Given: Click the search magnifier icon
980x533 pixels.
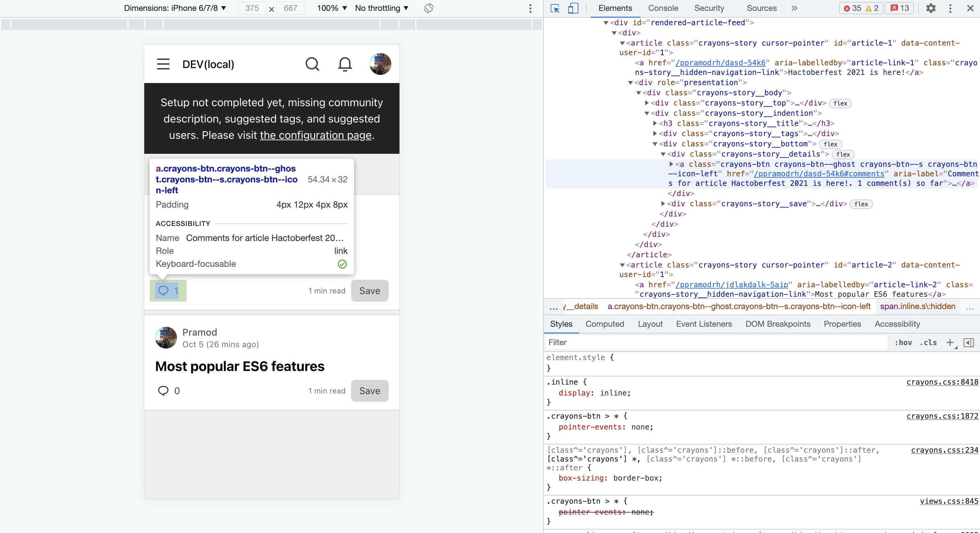Looking at the screenshot, I should [x=312, y=64].
